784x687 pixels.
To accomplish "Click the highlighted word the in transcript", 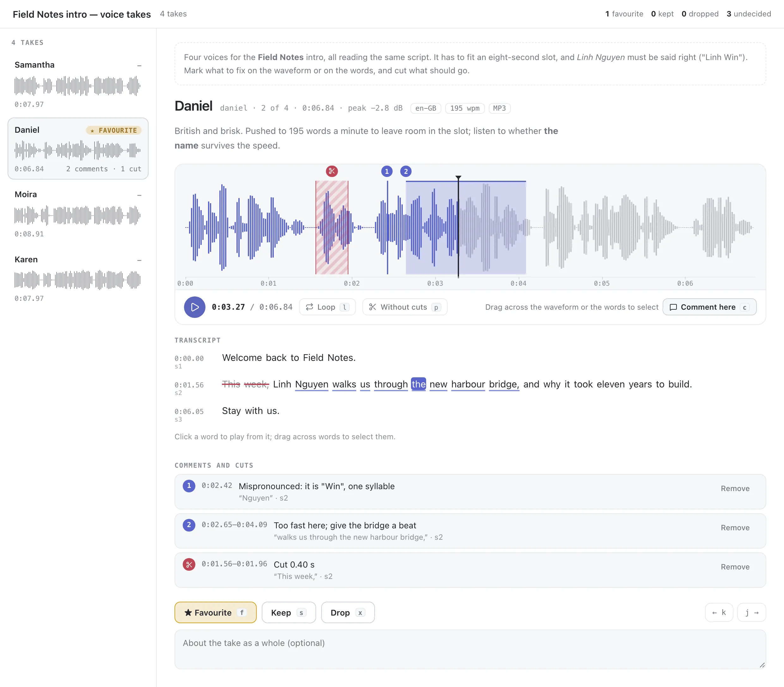I will (x=419, y=384).
